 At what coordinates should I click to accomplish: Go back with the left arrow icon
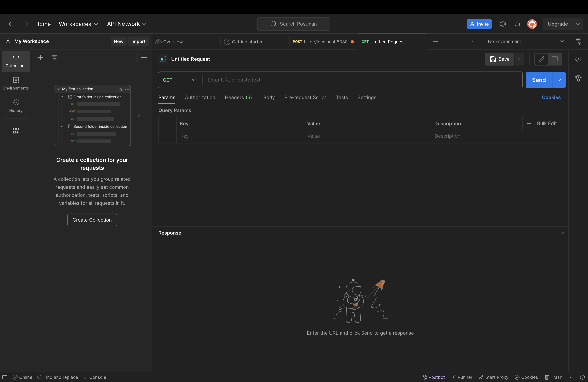pos(11,24)
